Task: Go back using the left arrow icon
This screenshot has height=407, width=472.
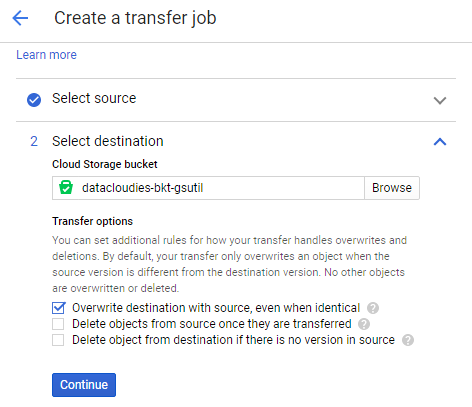Action: point(20,18)
